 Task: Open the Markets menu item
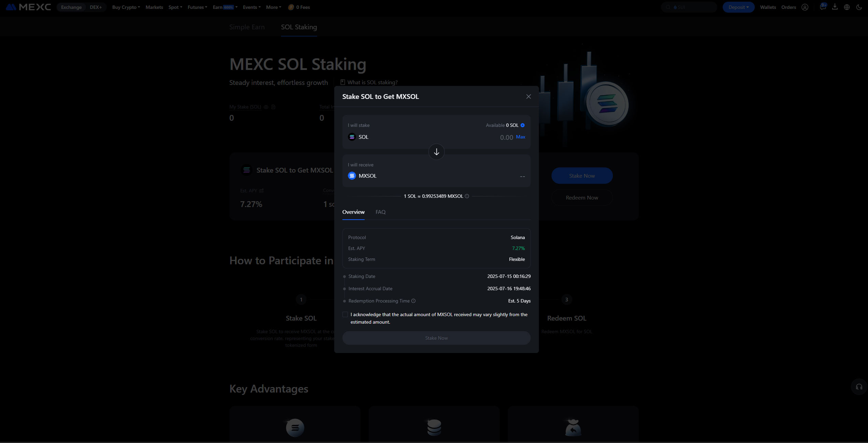pos(154,7)
